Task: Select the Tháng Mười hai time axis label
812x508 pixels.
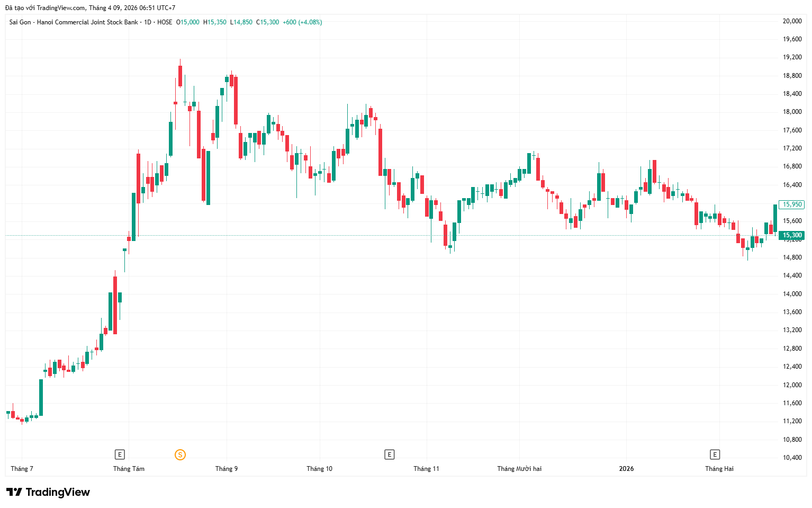Action: (x=519, y=469)
